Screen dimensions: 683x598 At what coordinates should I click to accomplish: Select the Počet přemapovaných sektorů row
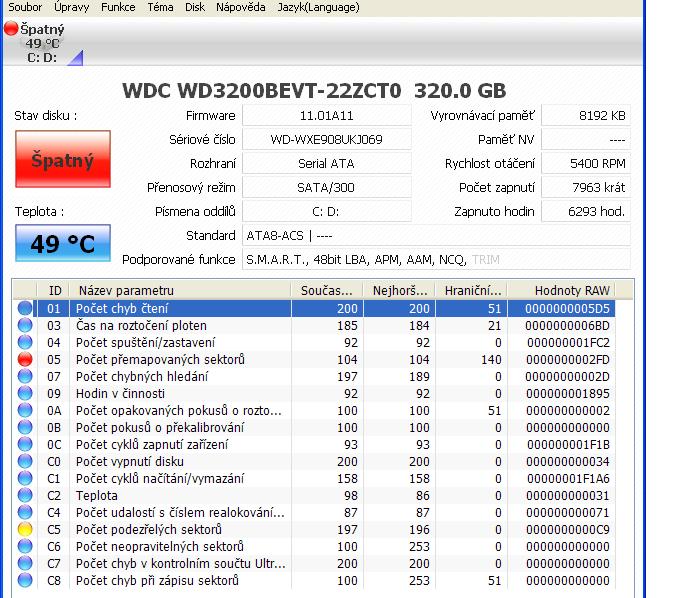click(x=314, y=359)
